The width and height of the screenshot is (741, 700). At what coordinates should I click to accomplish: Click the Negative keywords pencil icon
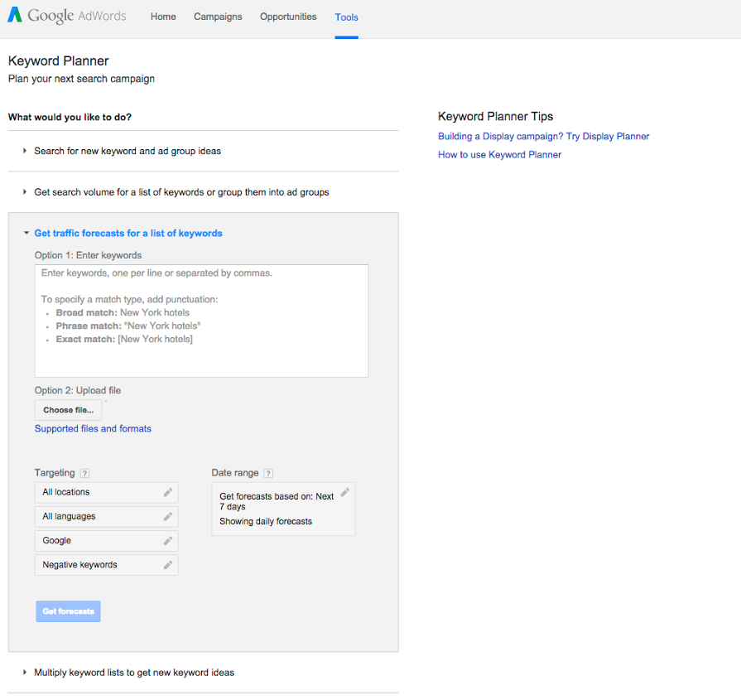tap(168, 565)
